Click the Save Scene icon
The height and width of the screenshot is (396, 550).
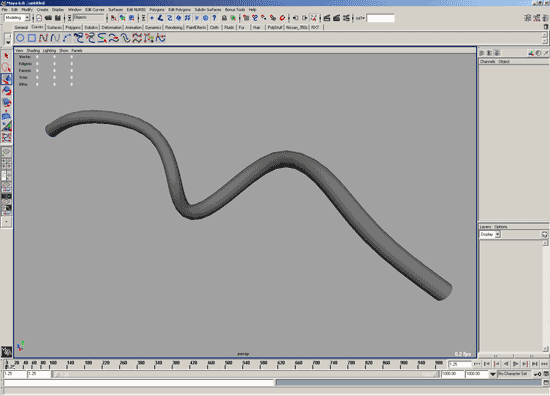(x=58, y=18)
